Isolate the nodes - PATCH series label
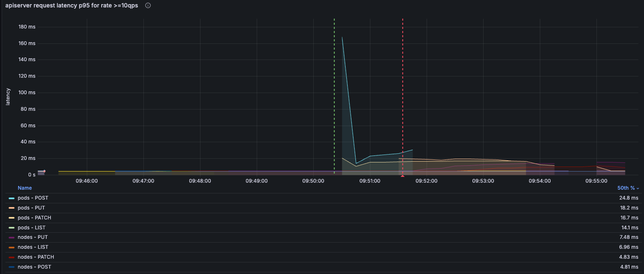 click(x=36, y=257)
